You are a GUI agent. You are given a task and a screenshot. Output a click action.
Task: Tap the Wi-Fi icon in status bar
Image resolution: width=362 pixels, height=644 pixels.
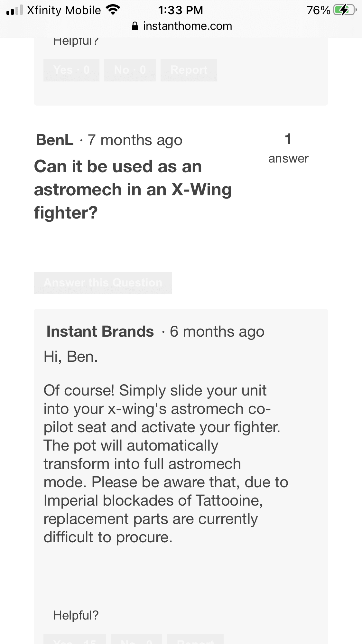113,10
